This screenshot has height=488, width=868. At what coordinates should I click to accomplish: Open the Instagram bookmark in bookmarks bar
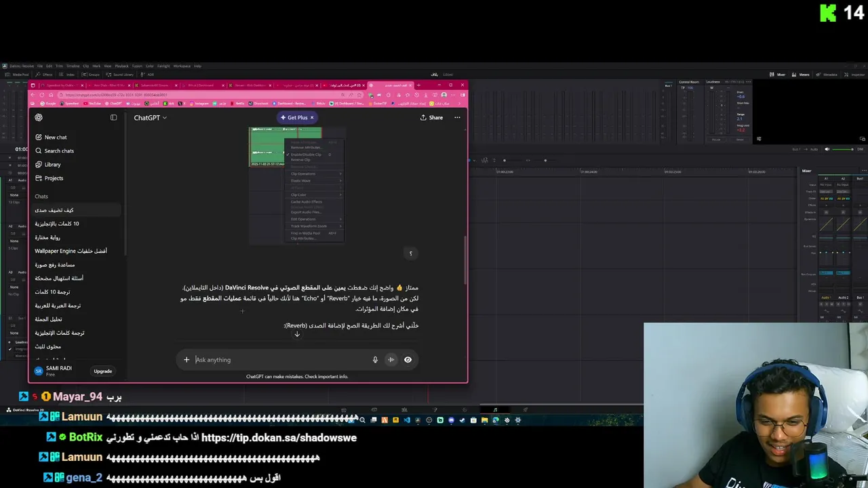pos(200,104)
